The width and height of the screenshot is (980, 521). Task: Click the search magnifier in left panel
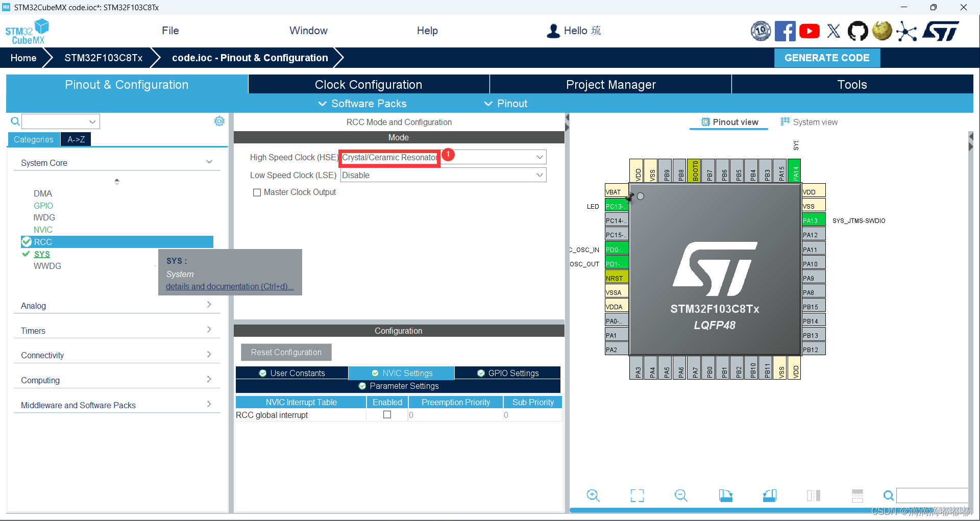15,121
